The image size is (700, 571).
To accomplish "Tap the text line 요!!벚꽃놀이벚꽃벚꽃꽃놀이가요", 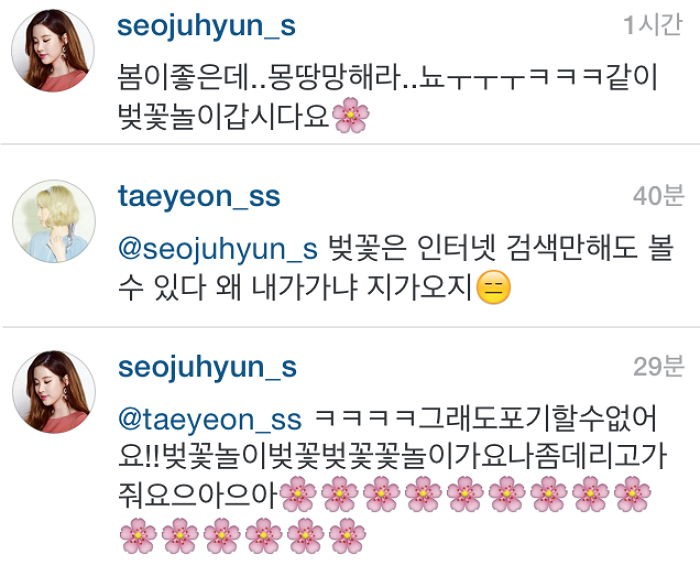I will (392, 456).
